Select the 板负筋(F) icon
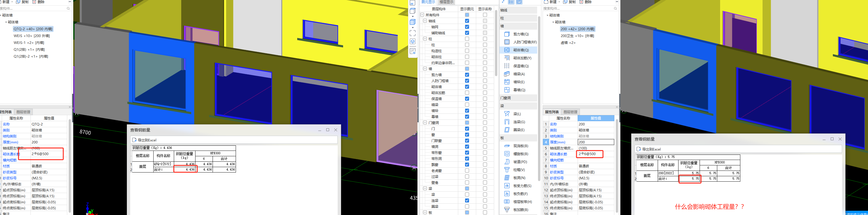This screenshot has height=215, width=868. tap(506, 194)
